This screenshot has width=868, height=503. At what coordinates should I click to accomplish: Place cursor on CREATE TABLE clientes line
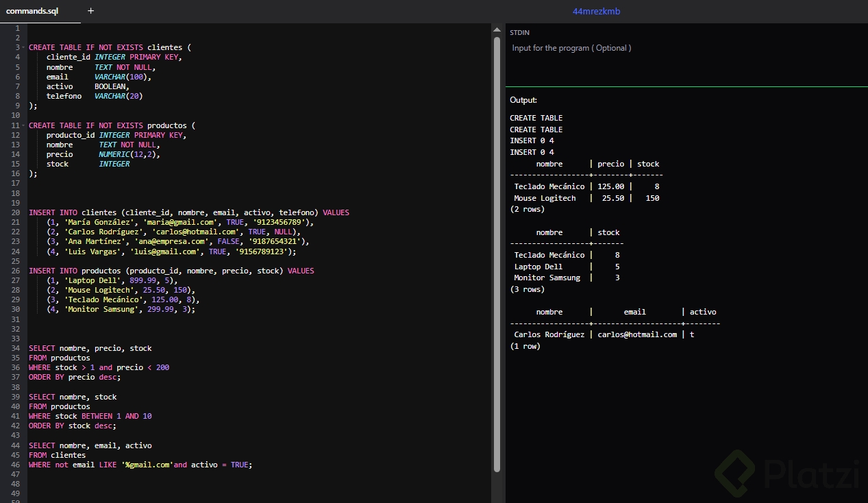(x=110, y=48)
